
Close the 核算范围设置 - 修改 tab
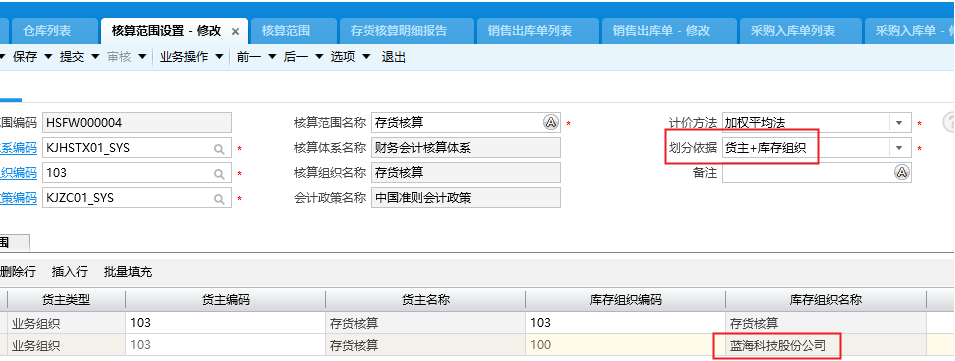(x=236, y=32)
